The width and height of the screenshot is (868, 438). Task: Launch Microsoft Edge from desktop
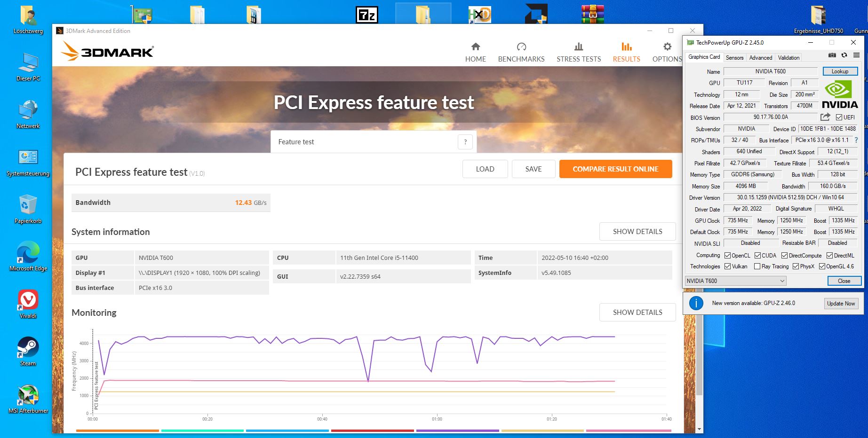(28, 257)
